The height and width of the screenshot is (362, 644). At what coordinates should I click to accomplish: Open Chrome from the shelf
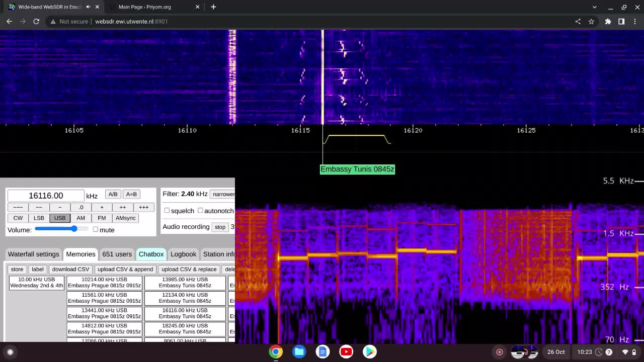point(276,351)
